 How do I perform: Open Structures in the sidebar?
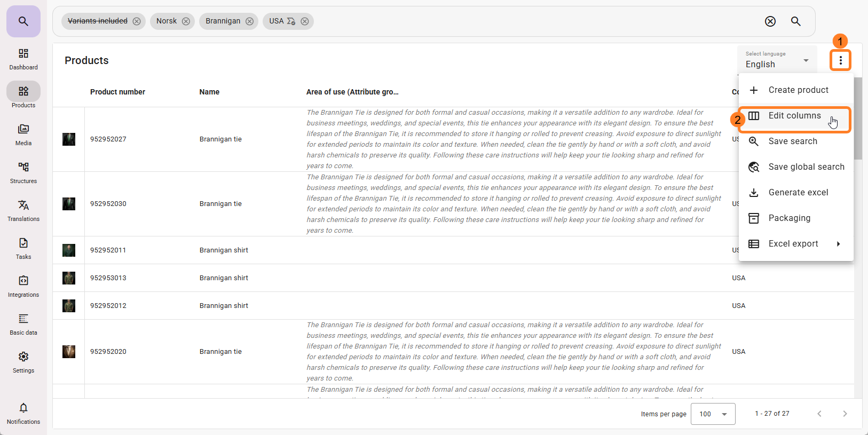pos(23,172)
